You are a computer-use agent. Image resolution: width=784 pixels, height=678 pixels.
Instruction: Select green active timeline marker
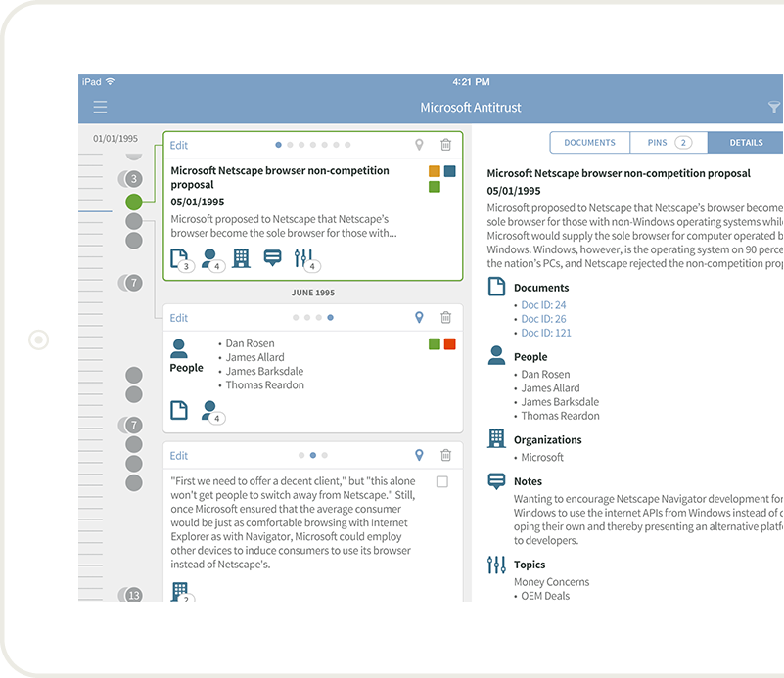pyautogui.click(x=134, y=202)
